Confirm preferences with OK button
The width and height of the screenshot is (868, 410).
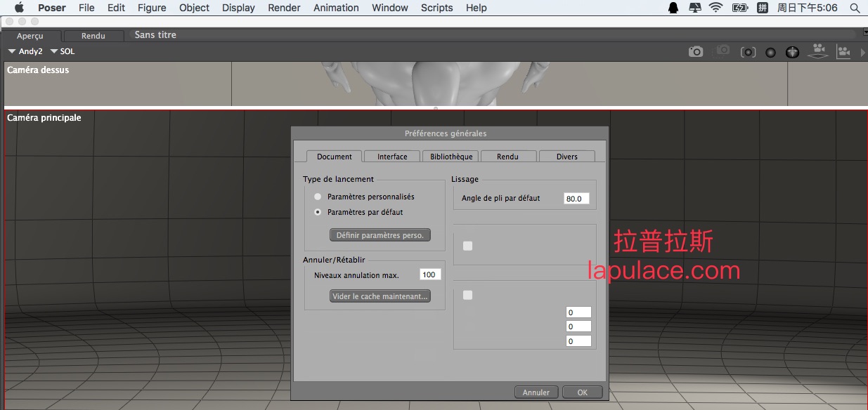click(x=582, y=392)
